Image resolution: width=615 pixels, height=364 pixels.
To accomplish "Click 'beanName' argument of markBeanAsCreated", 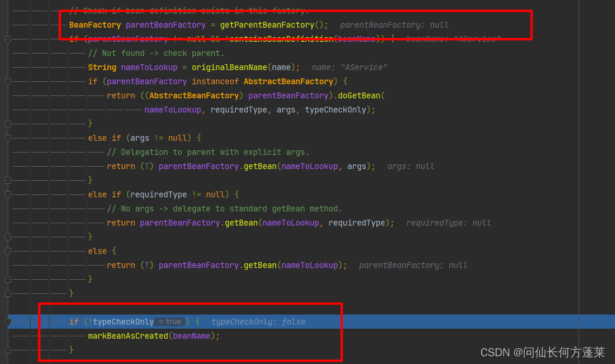I will [192, 336].
